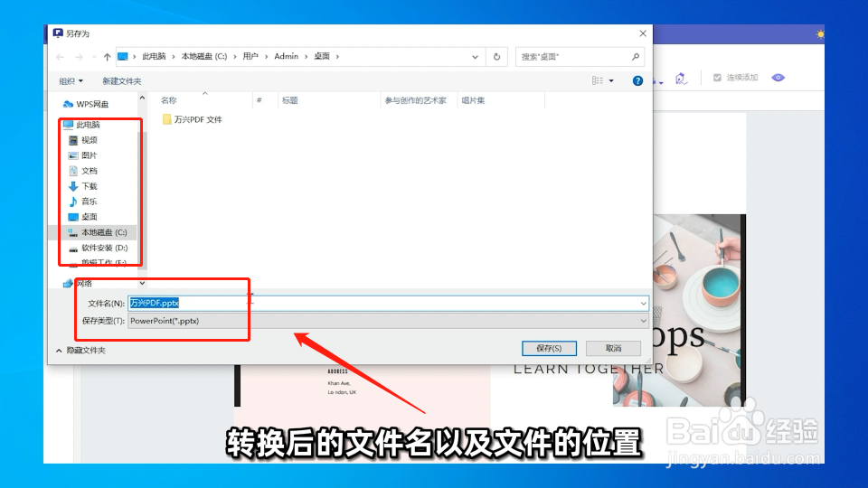
Task: Select the 万兴PDF 文件 folder
Action: click(x=192, y=119)
